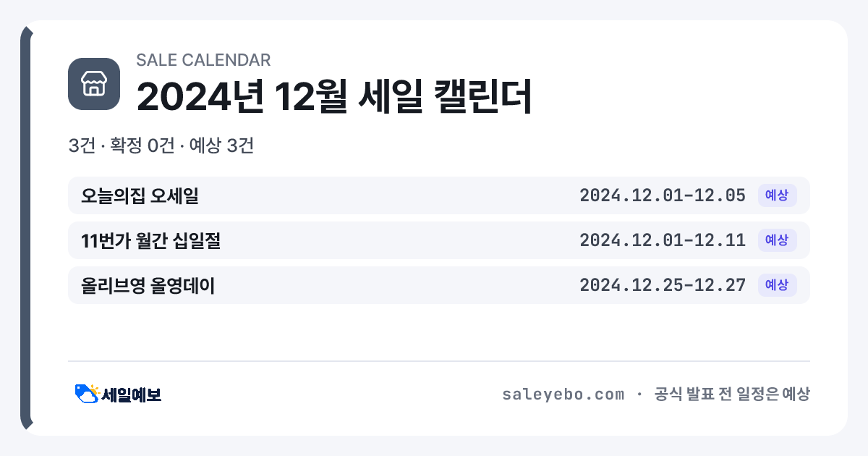Click the store icon beside the title
This screenshot has height=456, width=868.
click(x=93, y=84)
